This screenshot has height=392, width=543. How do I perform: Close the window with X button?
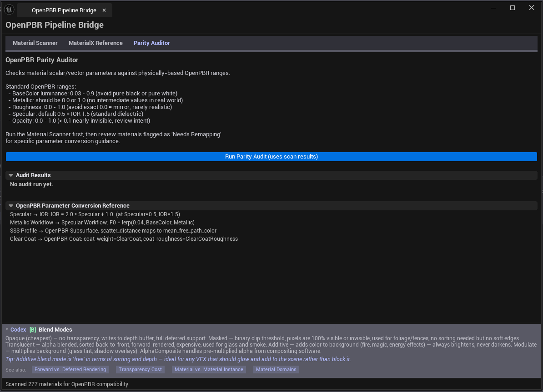coord(532,8)
